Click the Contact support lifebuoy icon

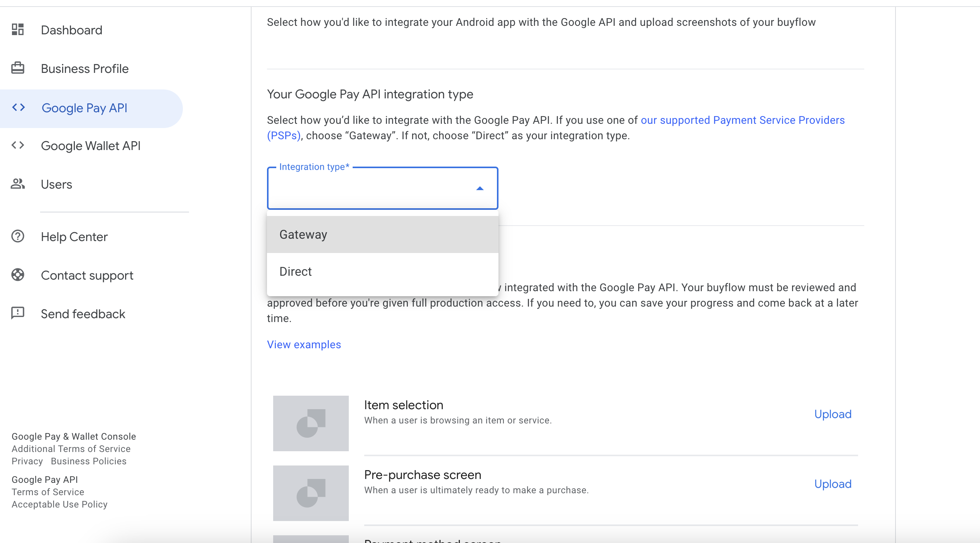click(x=18, y=275)
